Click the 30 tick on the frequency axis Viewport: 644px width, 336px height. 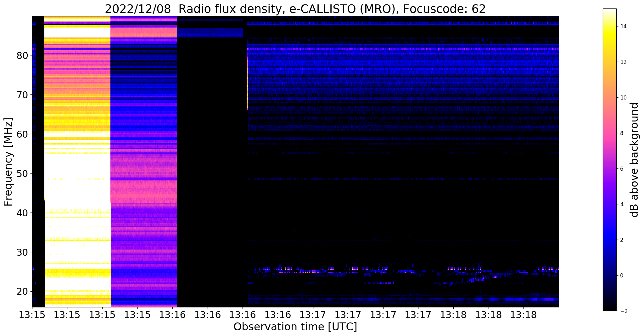click(x=23, y=252)
